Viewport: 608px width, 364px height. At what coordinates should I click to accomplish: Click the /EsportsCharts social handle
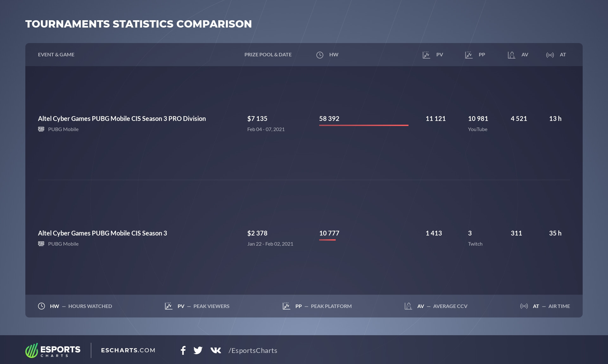click(253, 351)
